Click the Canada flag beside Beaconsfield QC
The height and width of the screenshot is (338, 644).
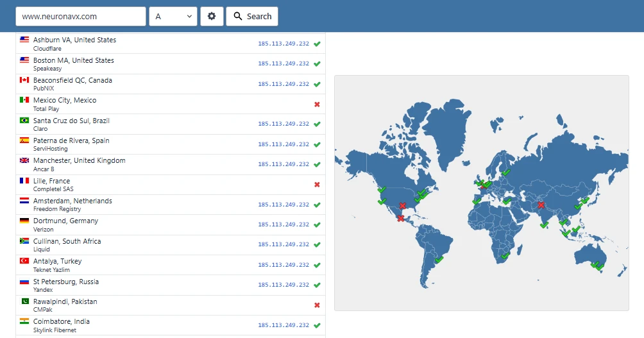[x=24, y=80]
